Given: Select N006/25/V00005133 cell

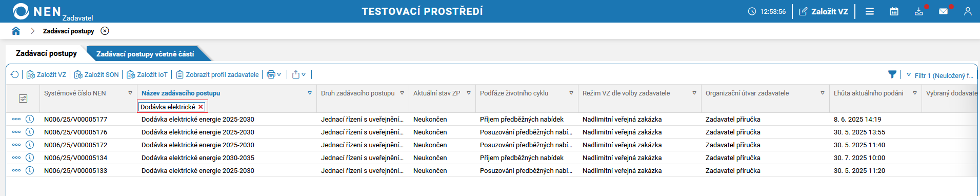Looking at the screenshot, I should (75, 170).
